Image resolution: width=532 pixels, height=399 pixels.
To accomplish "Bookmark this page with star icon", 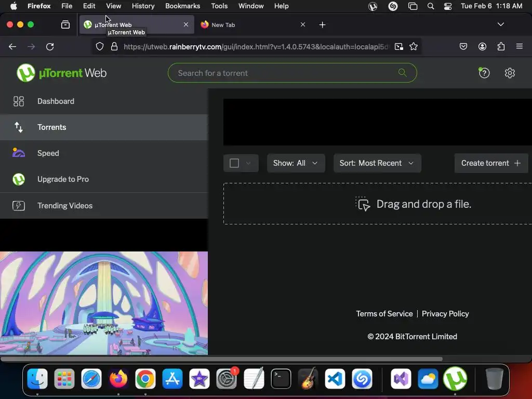I will coord(413,46).
